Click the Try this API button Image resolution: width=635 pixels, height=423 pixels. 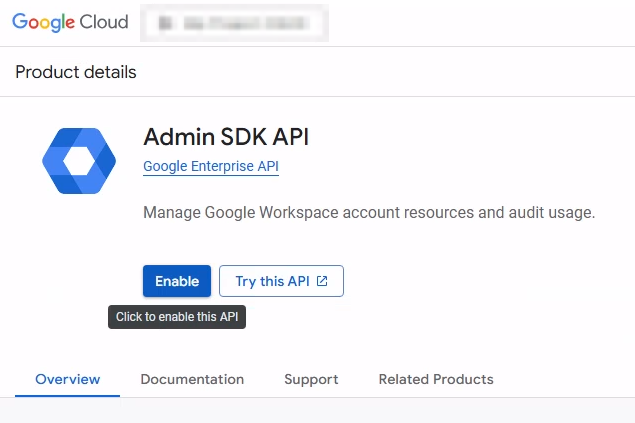(281, 281)
